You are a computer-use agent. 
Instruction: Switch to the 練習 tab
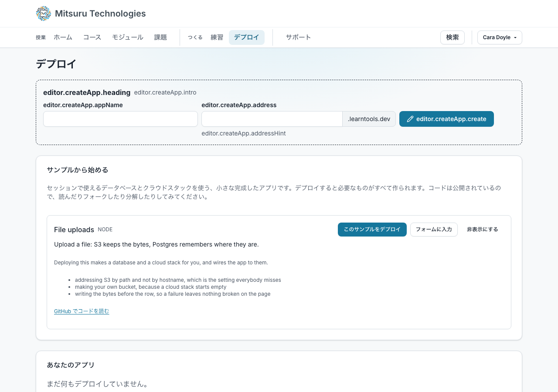(217, 37)
